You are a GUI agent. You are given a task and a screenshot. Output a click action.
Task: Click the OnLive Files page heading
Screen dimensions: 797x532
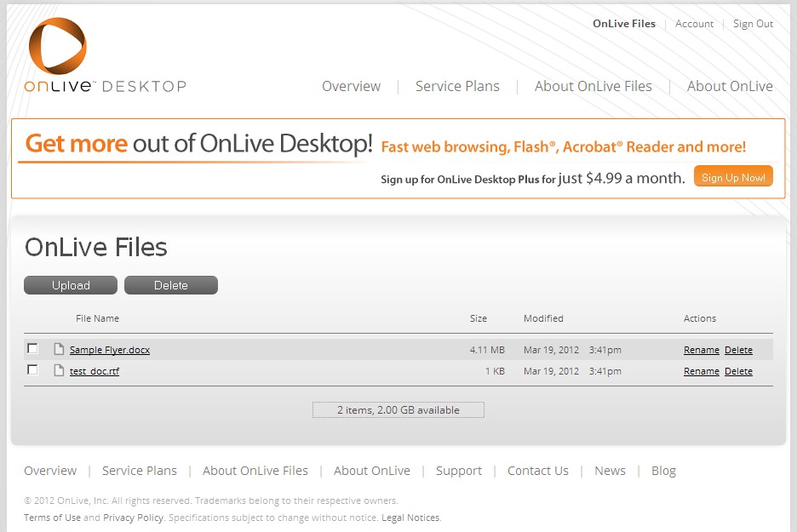(96, 248)
